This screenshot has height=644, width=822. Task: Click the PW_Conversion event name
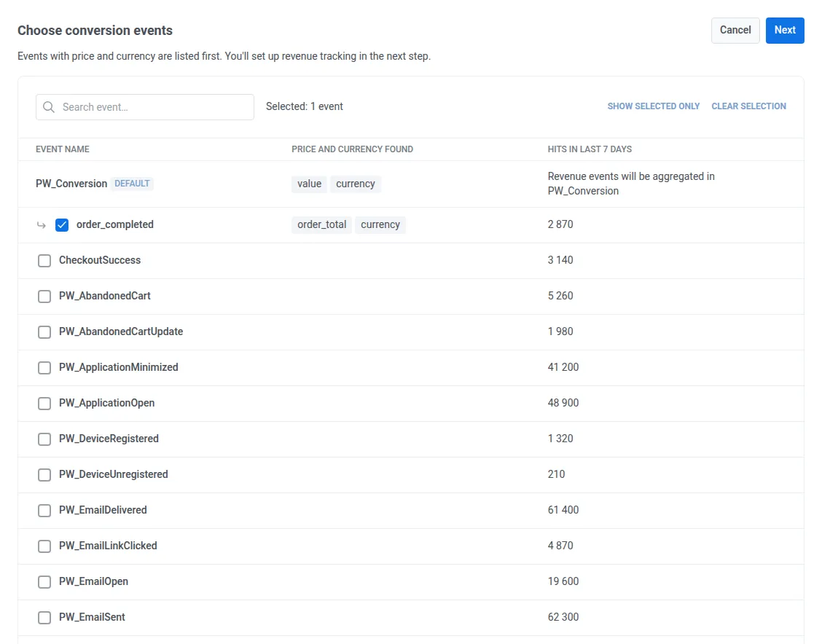pyautogui.click(x=71, y=184)
